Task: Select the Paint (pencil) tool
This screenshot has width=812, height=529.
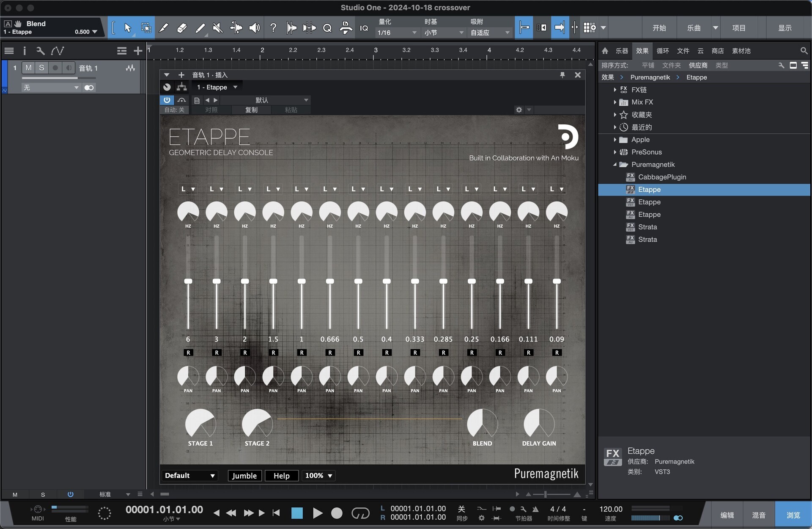Action: [x=200, y=28]
